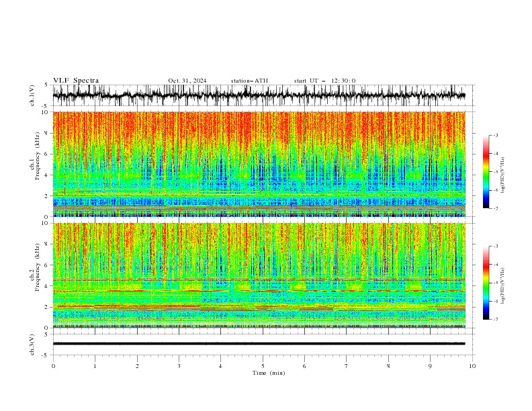Click the ch.2 spectrogram color scale bar

(486, 283)
